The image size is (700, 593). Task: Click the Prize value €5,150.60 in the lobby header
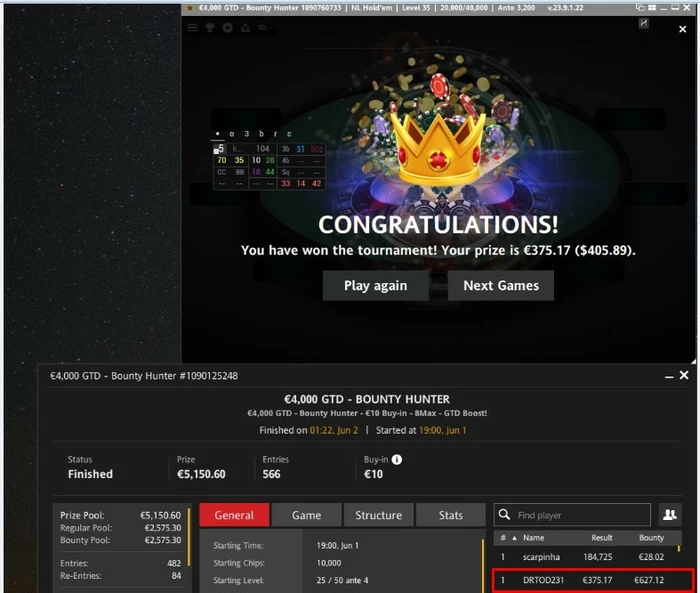201,474
